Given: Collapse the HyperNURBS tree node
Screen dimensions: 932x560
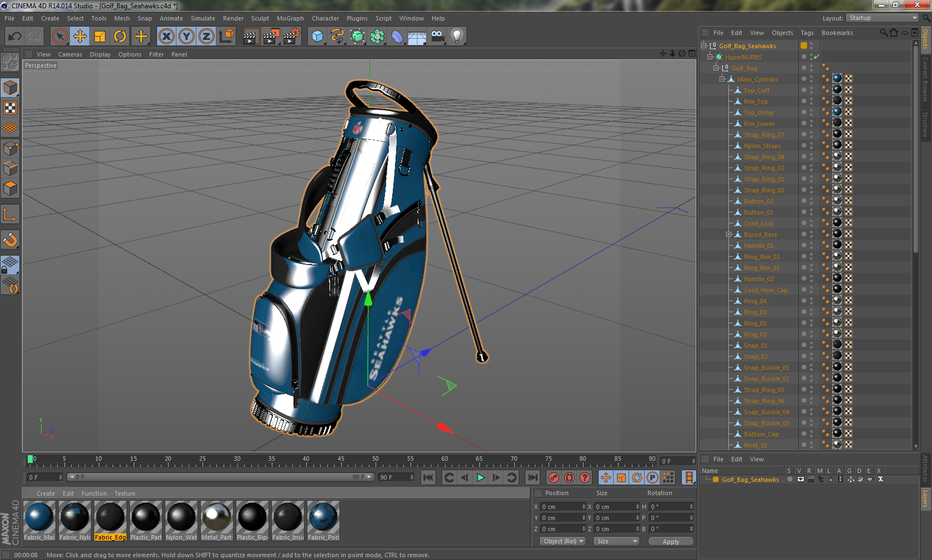Looking at the screenshot, I should [x=710, y=57].
